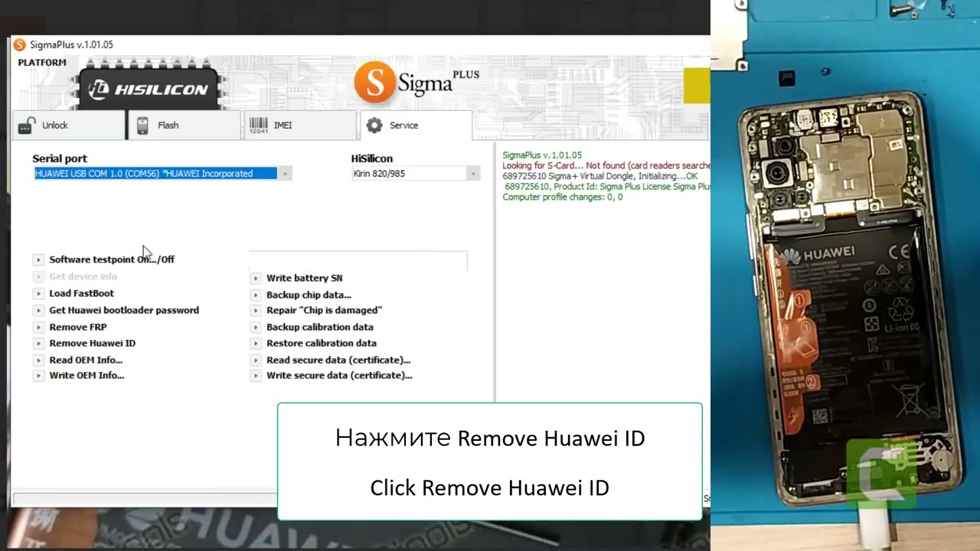Click arrow icon beside Backup calibration data
980x551 pixels.
pyautogui.click(x=255, y=327)
